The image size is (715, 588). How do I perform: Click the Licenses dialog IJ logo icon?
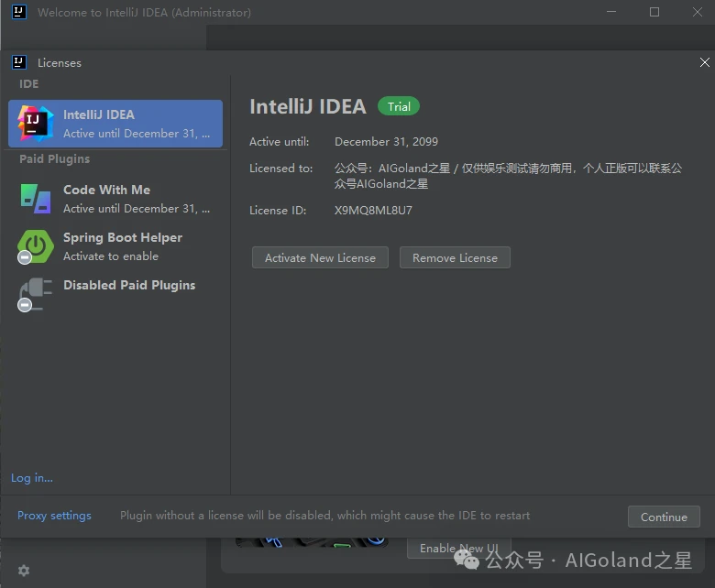coord(18,62)
